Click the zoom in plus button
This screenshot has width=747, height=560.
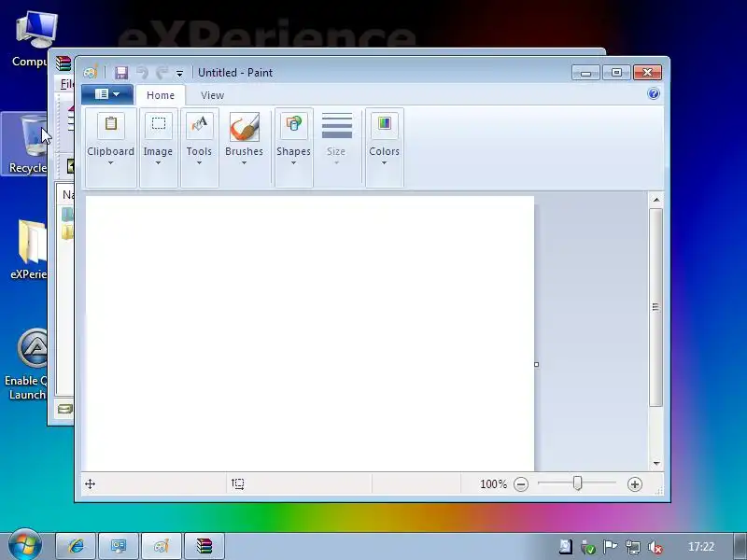(x=635, y=484)
